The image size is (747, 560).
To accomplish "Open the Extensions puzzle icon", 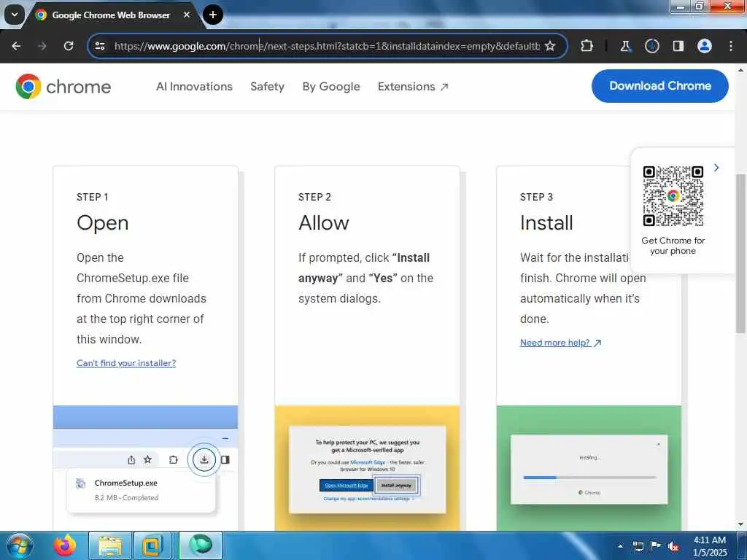I will tap(587, 46).
